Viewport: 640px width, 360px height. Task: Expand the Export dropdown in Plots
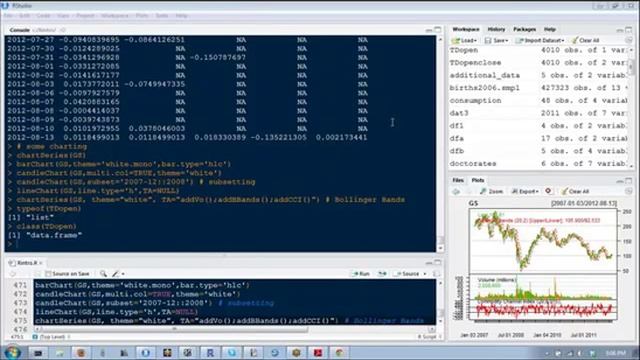(537, 192)
